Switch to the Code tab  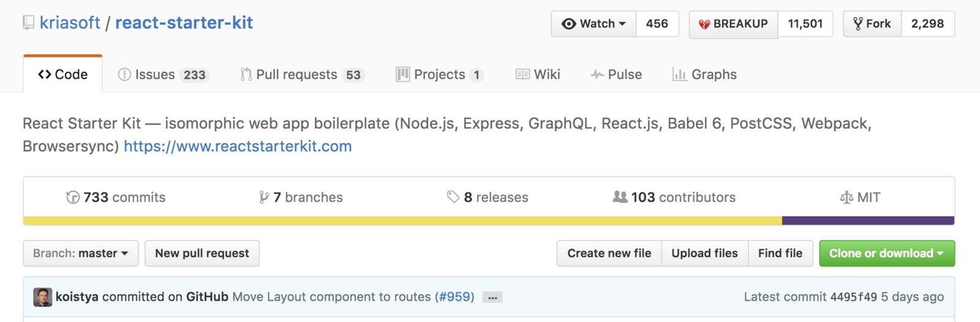[62, 74]
